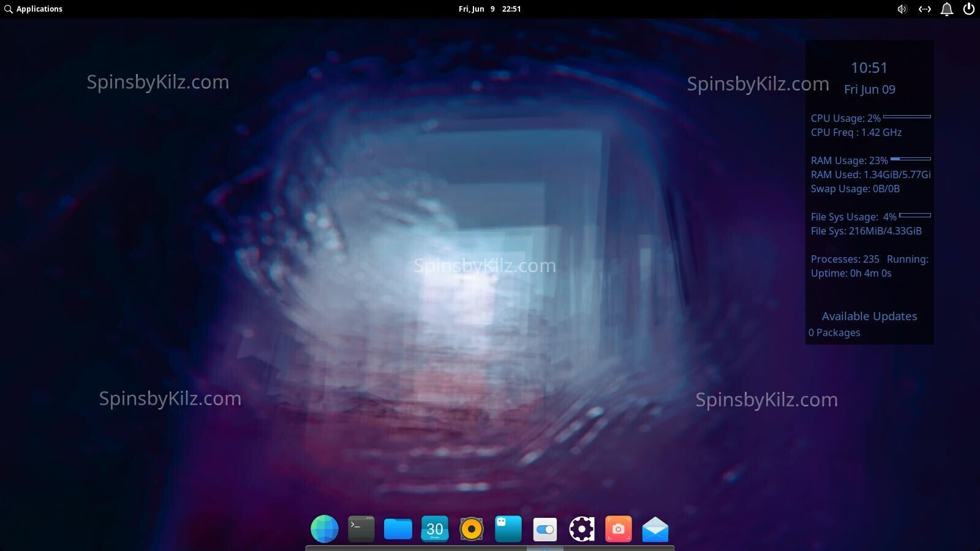Click the CPU Usage bar on widget
Image resolution: width=980 pixels, height=551 pixels.
907,117
